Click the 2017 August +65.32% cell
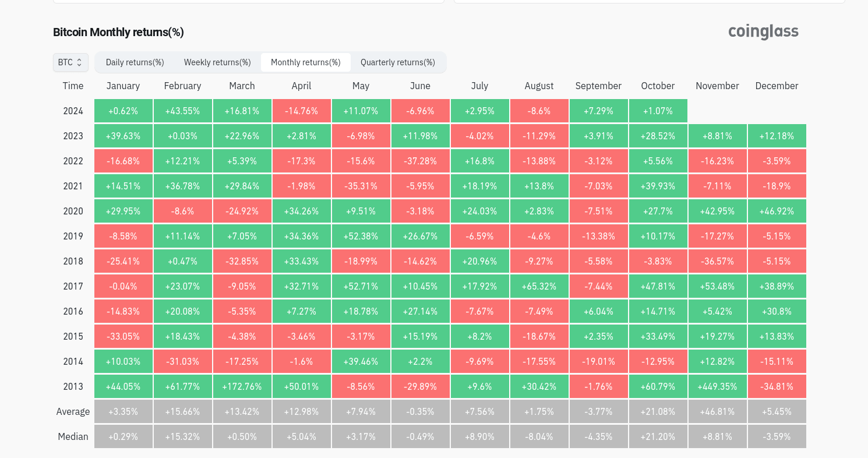This screenshot has height=458, width=868. coord(539,286)
